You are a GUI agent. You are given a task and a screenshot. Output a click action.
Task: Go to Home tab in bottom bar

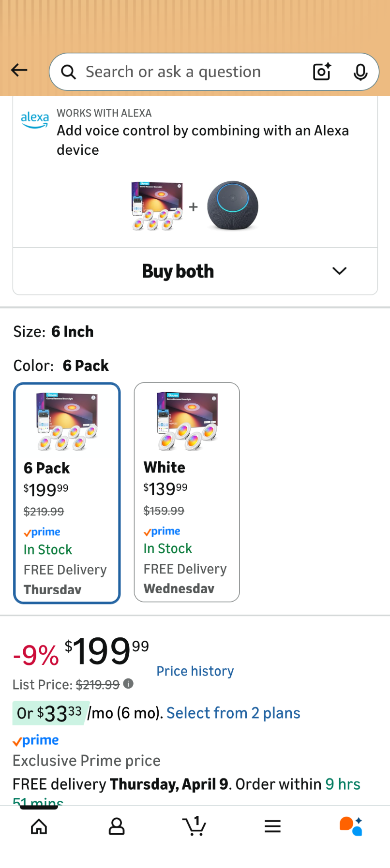[39, 827]
